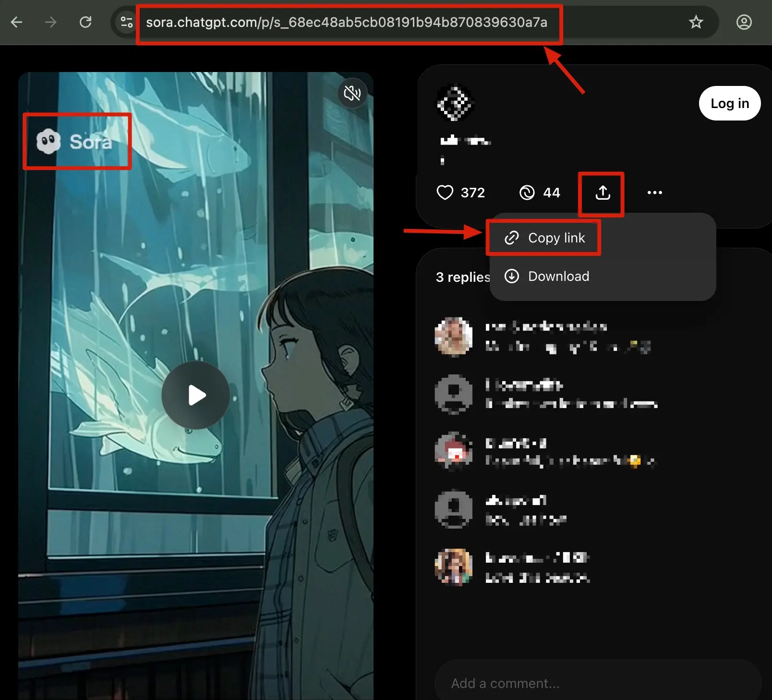
Task: Click the sora.chatgpt.com URL in address bar
Action: tap(346, 23)
